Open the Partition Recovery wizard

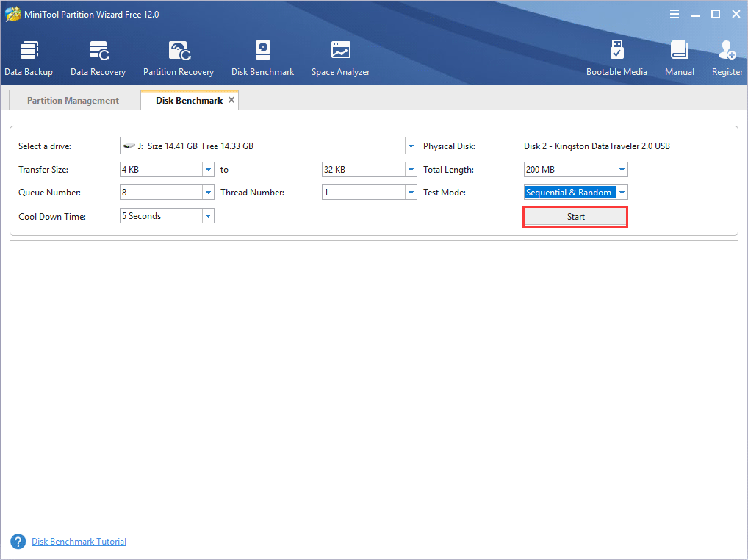[x=179, y=59]
